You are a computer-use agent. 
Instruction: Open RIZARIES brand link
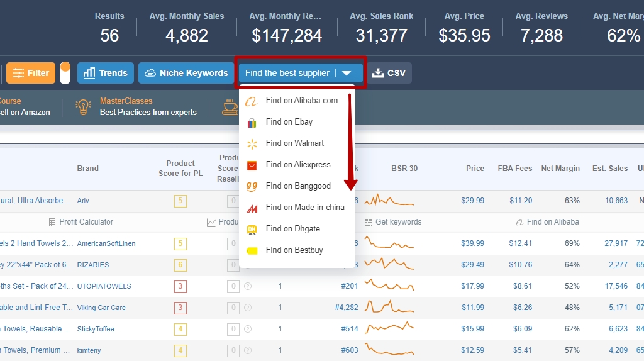coord(93,265)
